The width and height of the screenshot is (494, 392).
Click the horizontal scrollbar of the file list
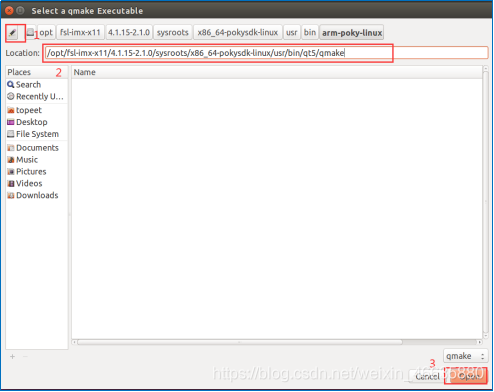(240, 342)
